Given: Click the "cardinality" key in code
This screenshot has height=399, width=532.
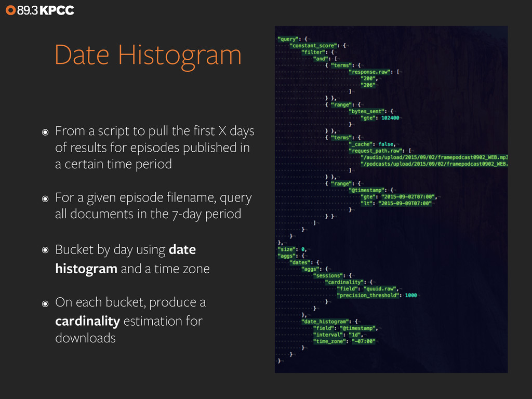Looking at the screenshot, I should [x=345, y=282].
